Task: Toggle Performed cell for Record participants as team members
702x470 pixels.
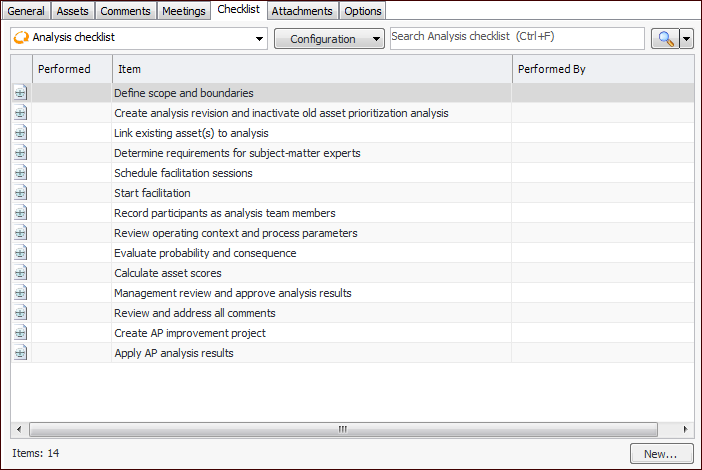Action: pyautogui.click(x=71, y=213)
